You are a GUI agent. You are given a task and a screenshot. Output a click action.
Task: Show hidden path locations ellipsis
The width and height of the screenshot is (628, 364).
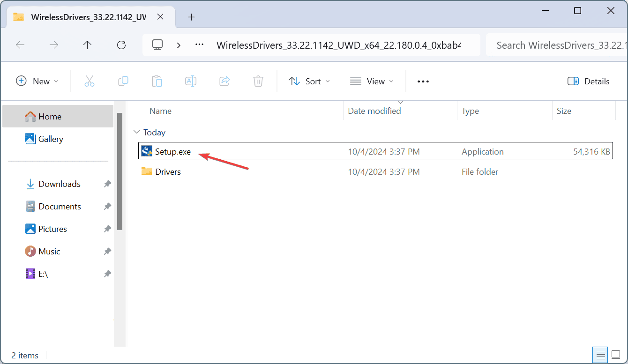[x=200, y=45]
